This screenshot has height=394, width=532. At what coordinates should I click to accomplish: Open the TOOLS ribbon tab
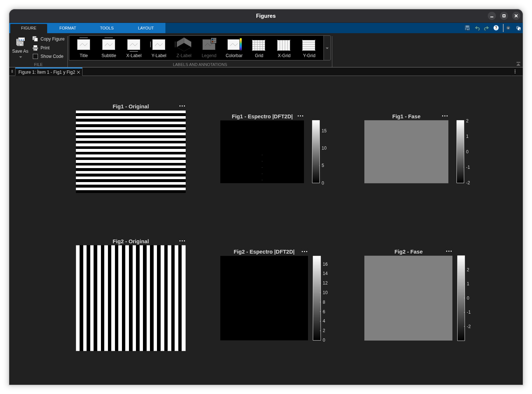(107, 28)
